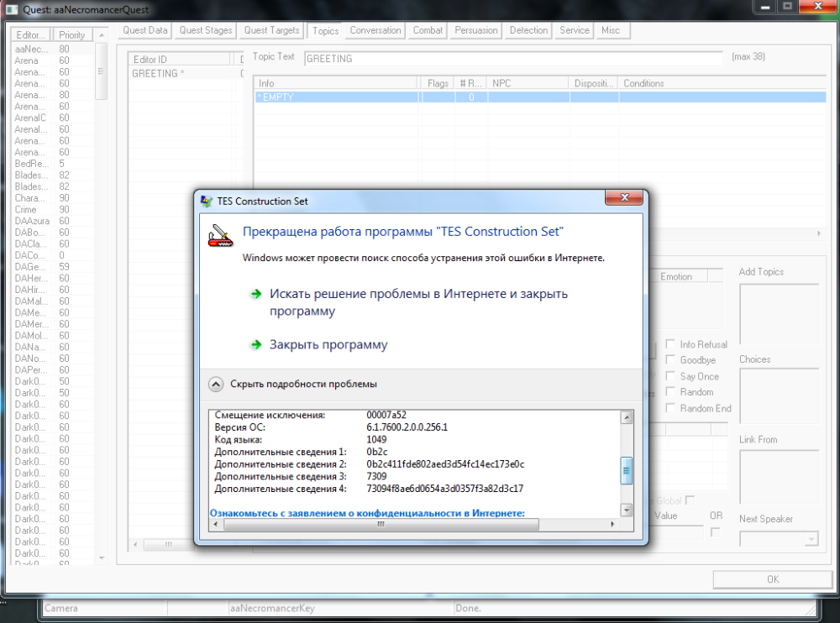The image size is (840, 623).
Task: Select the Chara... quest row
Action: tap(52, 197)
